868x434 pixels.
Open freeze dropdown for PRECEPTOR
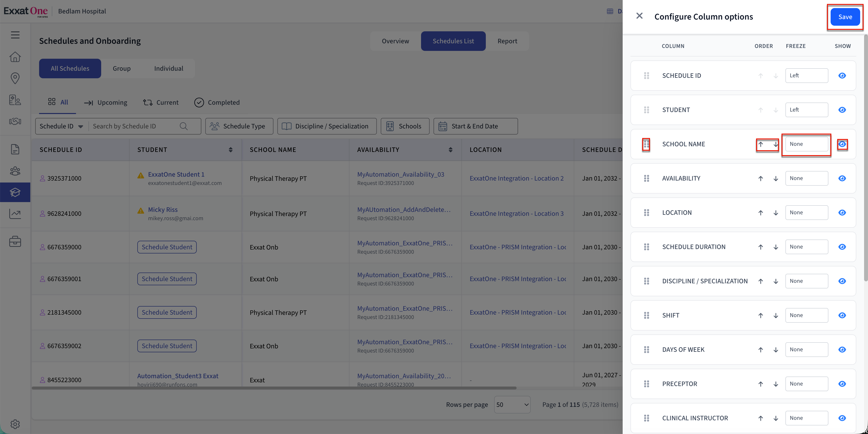(x=806, y=384)
